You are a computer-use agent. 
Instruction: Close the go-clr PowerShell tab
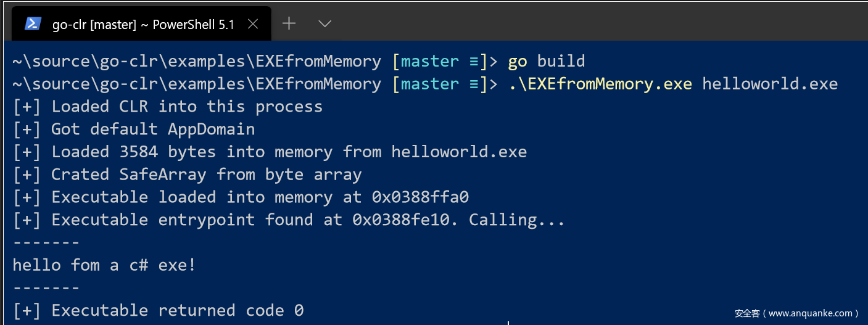pyautogui.click(x=252, y=24)
